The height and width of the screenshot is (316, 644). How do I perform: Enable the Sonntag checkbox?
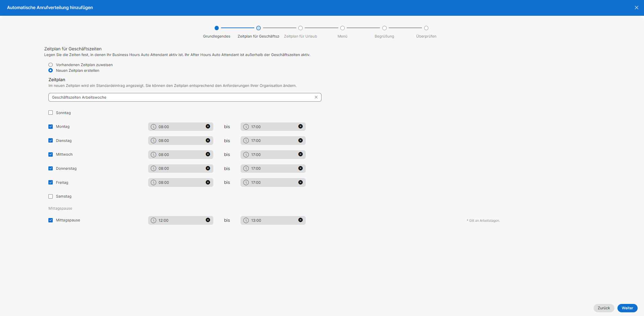click(x=51, y=113)
